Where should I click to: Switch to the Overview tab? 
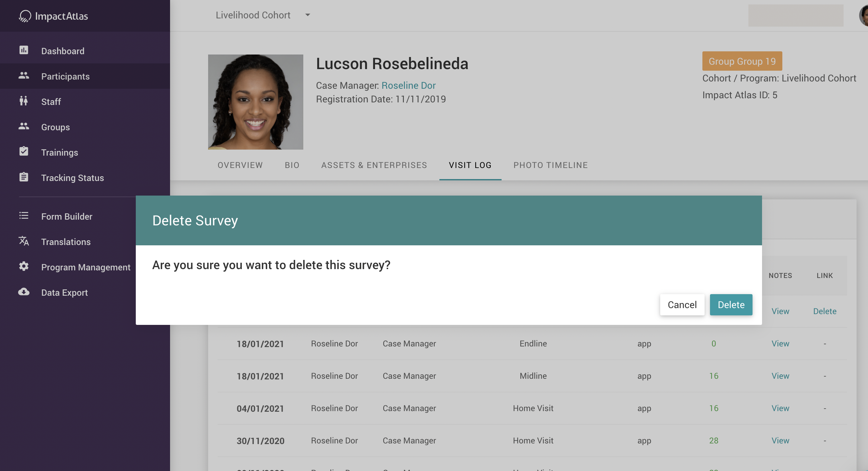(x=240, y=165)
